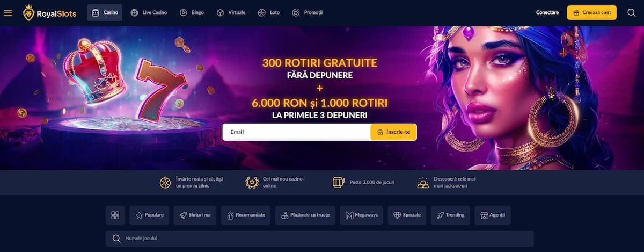Click the all-games grid icon filter

(115, 215)
